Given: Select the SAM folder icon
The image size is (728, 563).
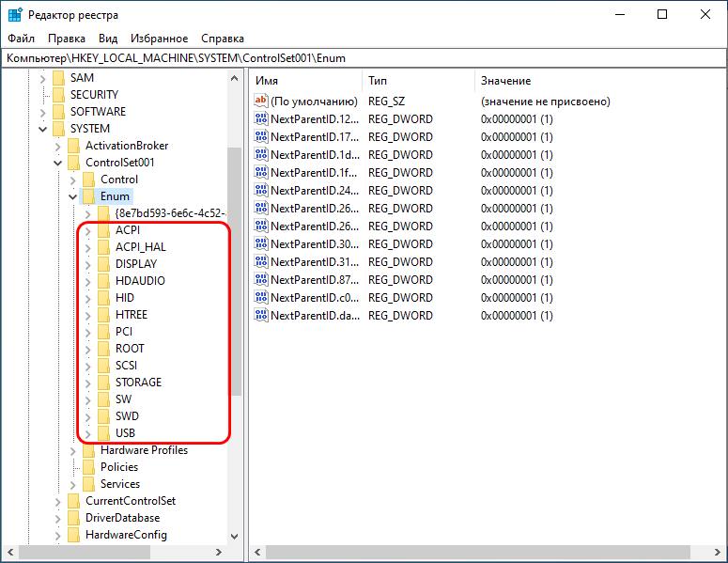Looking at the screenshot, I should pos(58,78).
